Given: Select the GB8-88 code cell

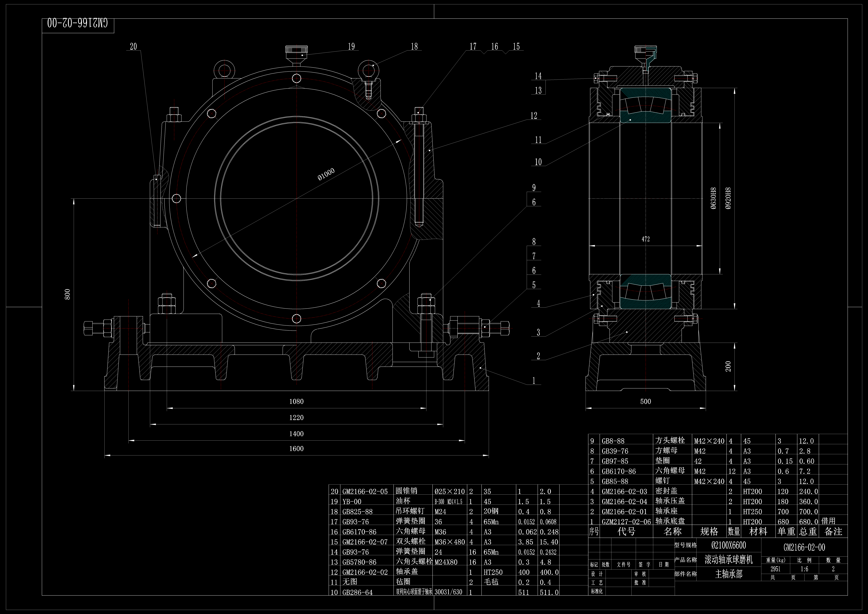Looking at the screenshot, I should click(613, 441).
